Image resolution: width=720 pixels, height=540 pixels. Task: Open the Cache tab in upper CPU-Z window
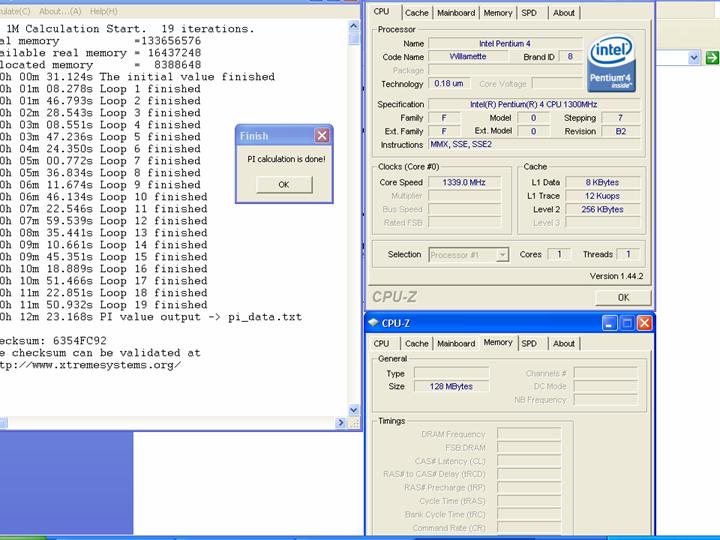416,13
